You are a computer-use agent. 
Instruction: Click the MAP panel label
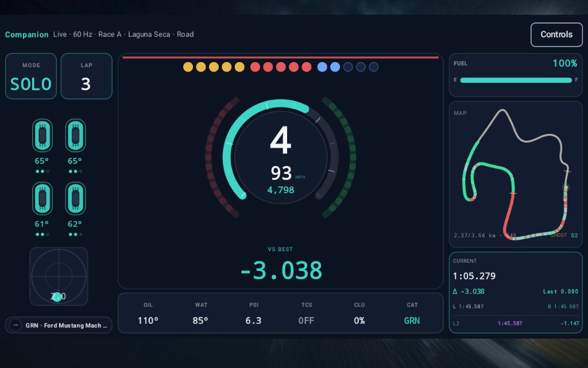click(460, 113)
